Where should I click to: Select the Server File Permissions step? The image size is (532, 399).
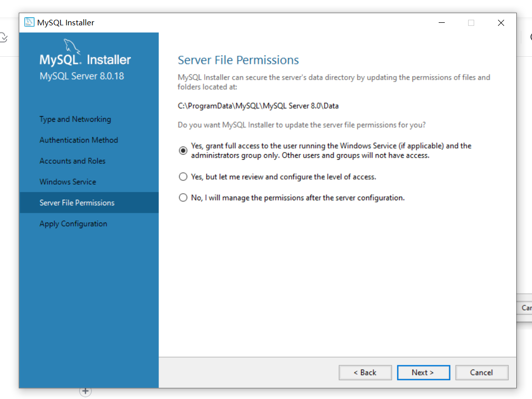89,203
